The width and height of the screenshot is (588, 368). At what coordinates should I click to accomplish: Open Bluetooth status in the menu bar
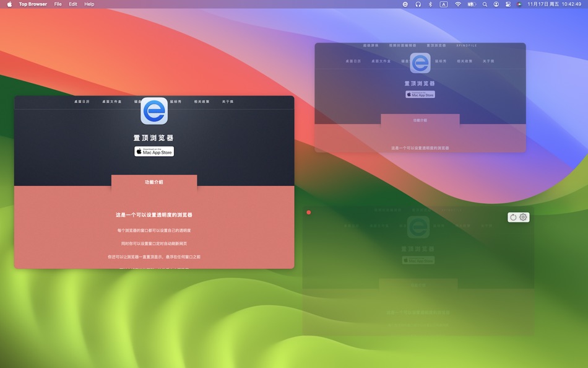(x=431, y=4)
